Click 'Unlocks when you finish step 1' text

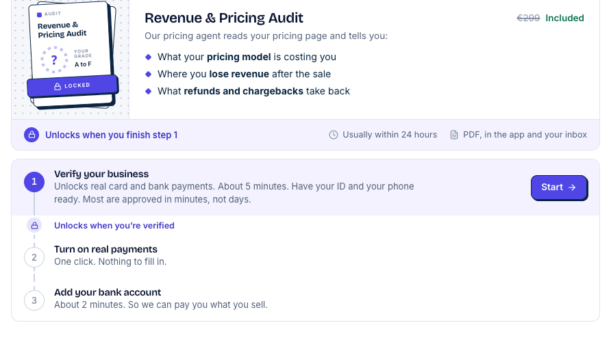(x=112, y=135)
